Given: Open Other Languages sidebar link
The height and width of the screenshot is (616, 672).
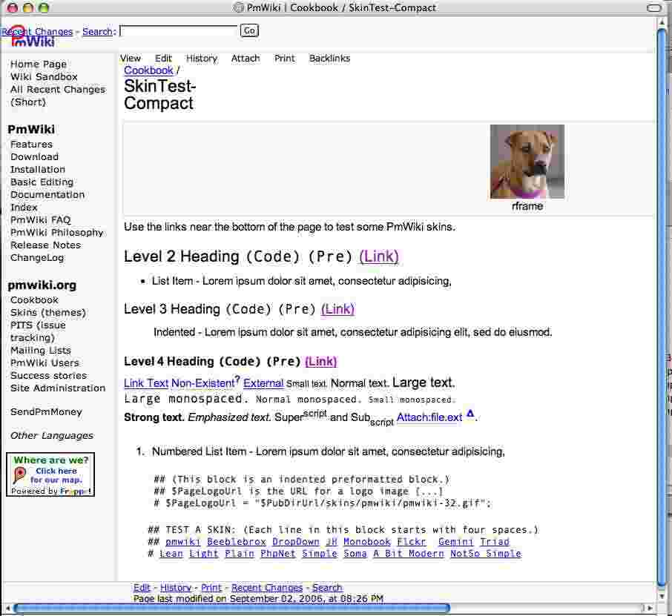Looking at the screenshot, I should tap(52, 436).
